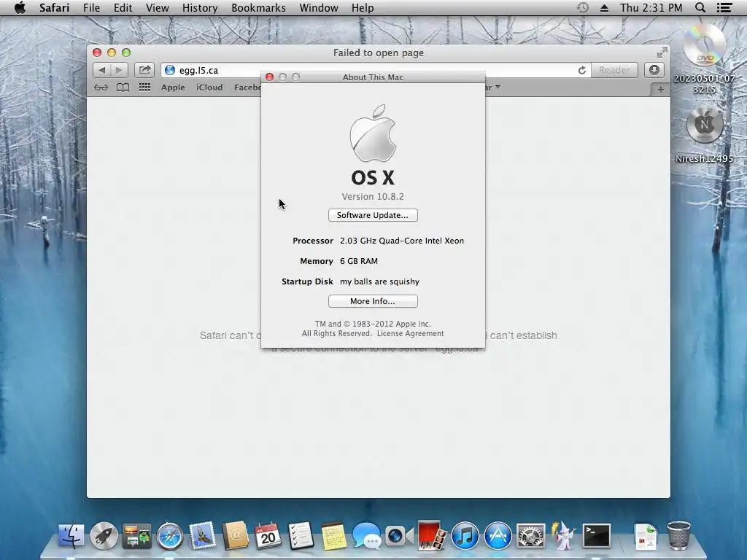Open Mission Control in the Dock
747x560 pixels.
[x=136, y=536]
